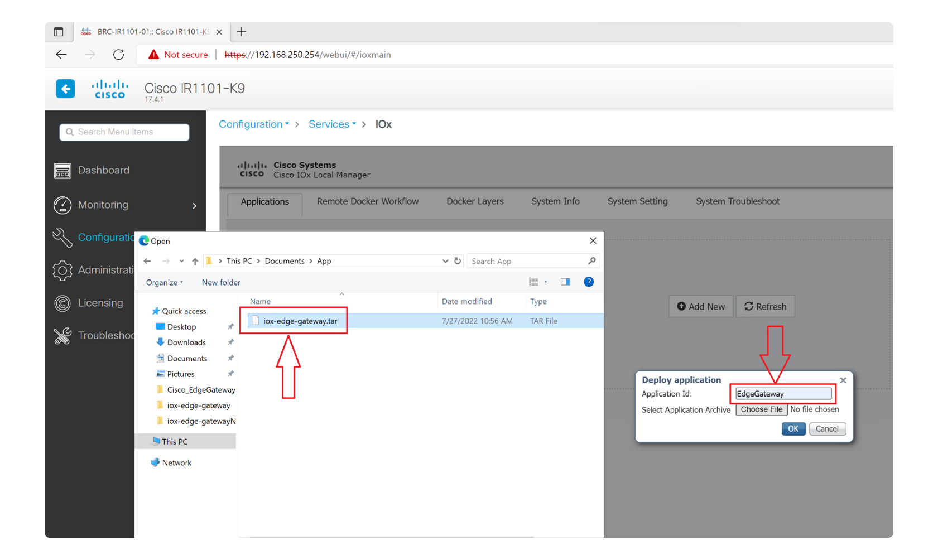The height and width of the screenshot is (560, 938).
Task: Open the Configuration breadcrumb dropdown
Action: click(x=253, y=124)
